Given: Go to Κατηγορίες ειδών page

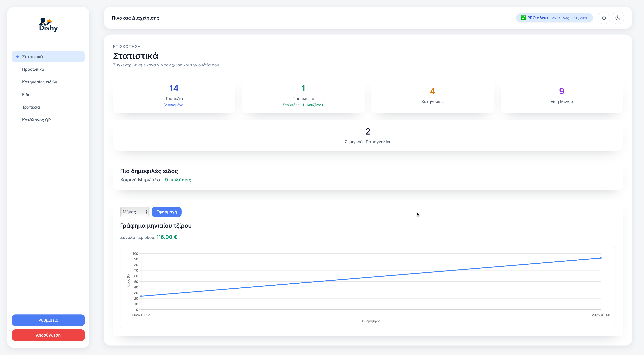Looking at the screenshot, I should point(40,82).
